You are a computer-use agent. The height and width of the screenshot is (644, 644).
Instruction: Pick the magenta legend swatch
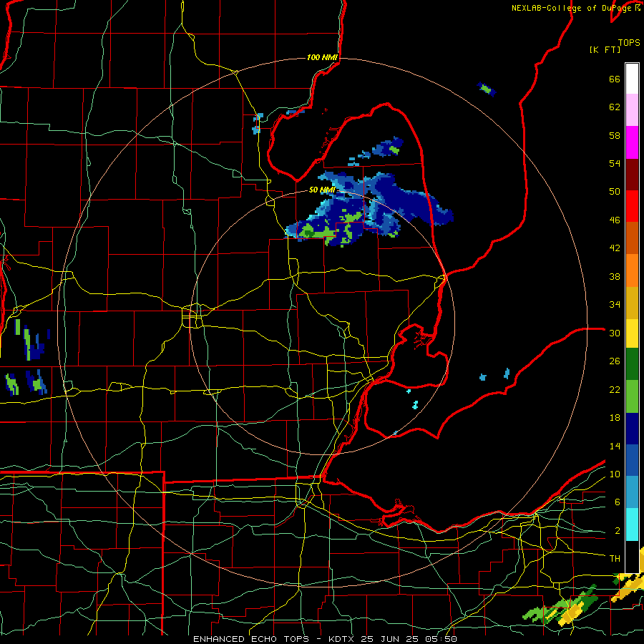[632, 142]
